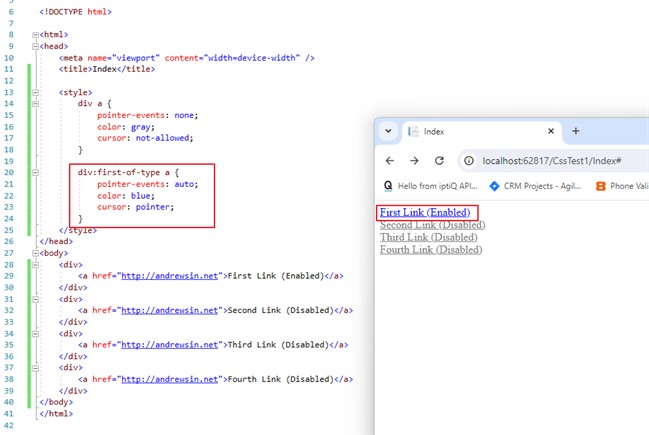Collapse the 'div a' CSS rule
Viewport: 649px width, 435px height.
[x=36, y=103]
